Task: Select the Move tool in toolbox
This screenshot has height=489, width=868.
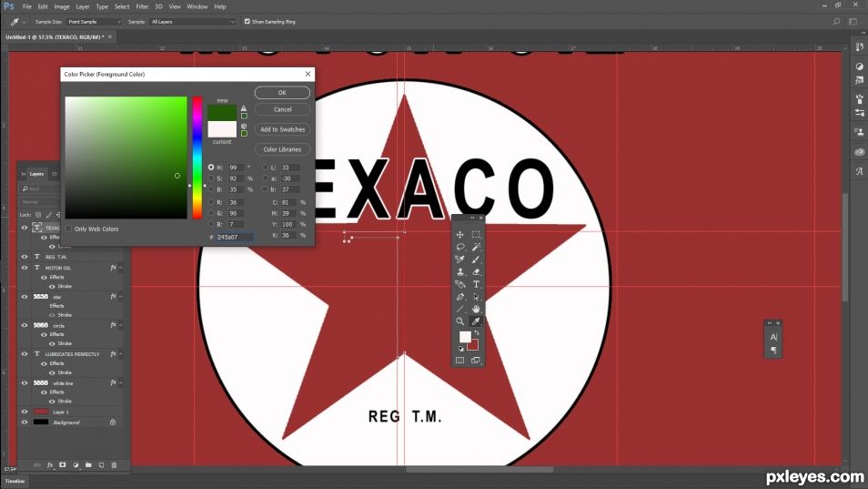Action: 460,234
